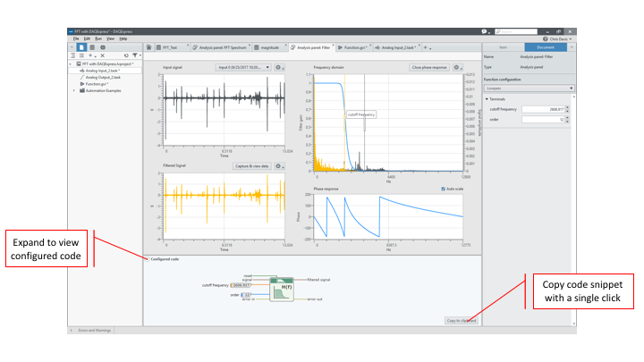The image size is (644, 362).
Task: Open the Input 0 signal selection dropdown
Action: pos(243,67)
